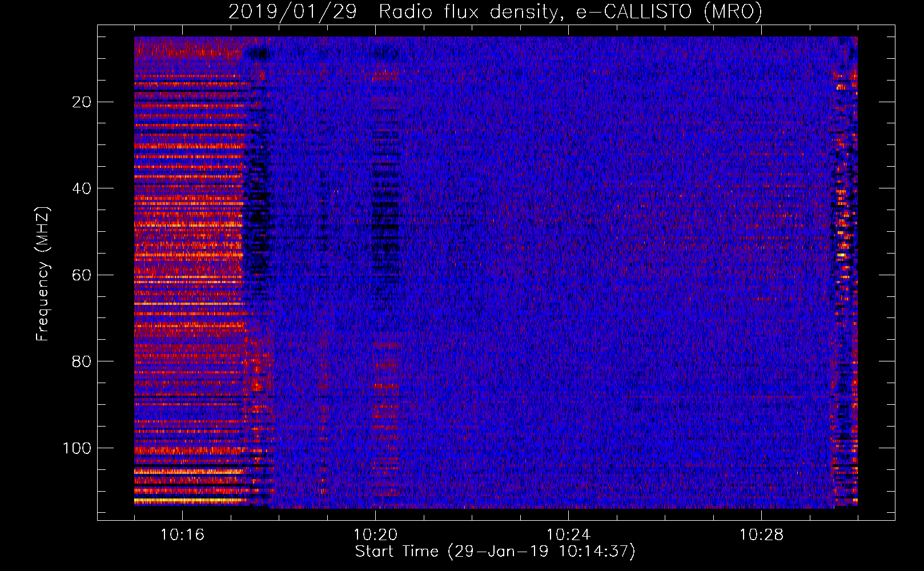This screenshot has height=571, width=924.
Task: Click the 10:20 time tick label
Action: click(x=375, y=535)
